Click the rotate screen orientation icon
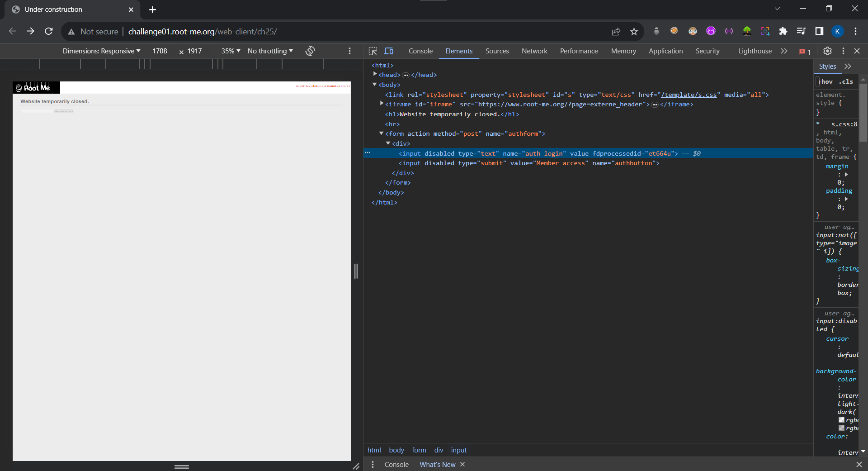This screenshot has width=868, height=471. click(x=310, y=51)
